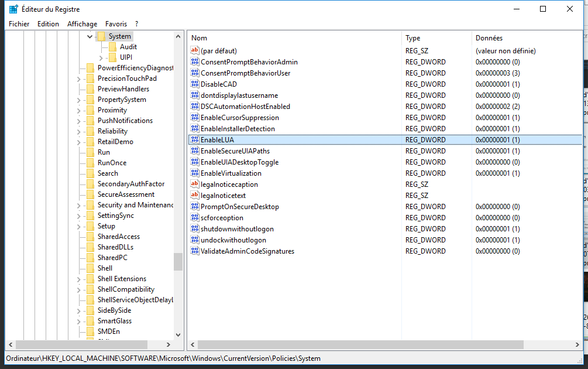Image resolution: width=588 pixels, height=369 pixels.
Task: Expand the PrecisionTouchPad key
Action: click(79, 79)
